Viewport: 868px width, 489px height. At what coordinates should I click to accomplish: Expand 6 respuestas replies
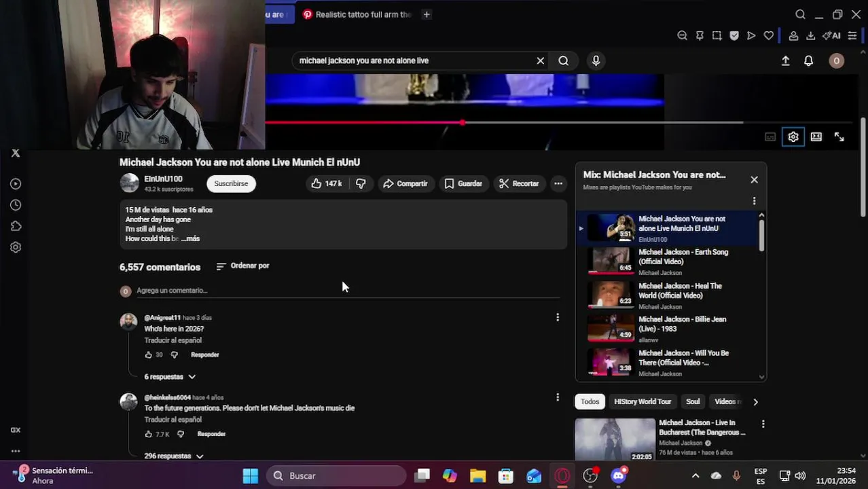click(170, 376)
